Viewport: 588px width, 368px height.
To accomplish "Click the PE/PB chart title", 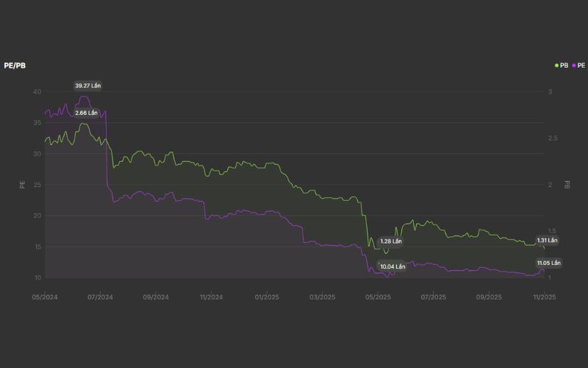I will pyautogui.click(x=15, y=66).
